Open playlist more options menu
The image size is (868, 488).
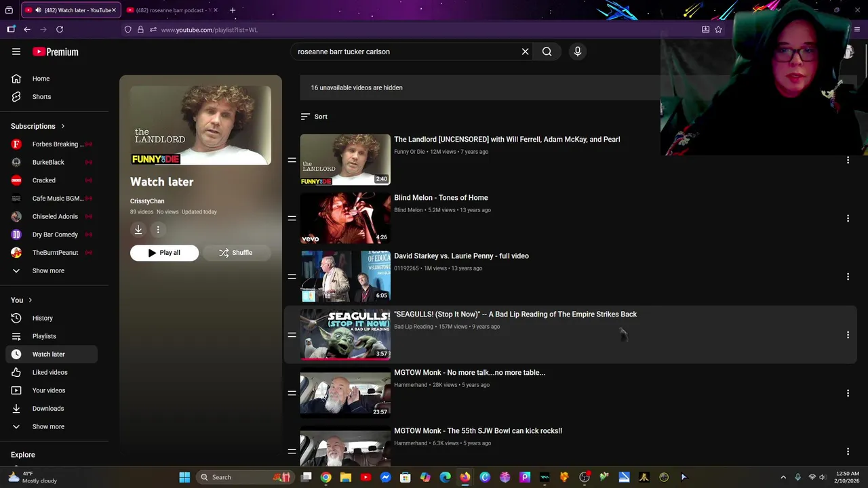coord(158,230)
